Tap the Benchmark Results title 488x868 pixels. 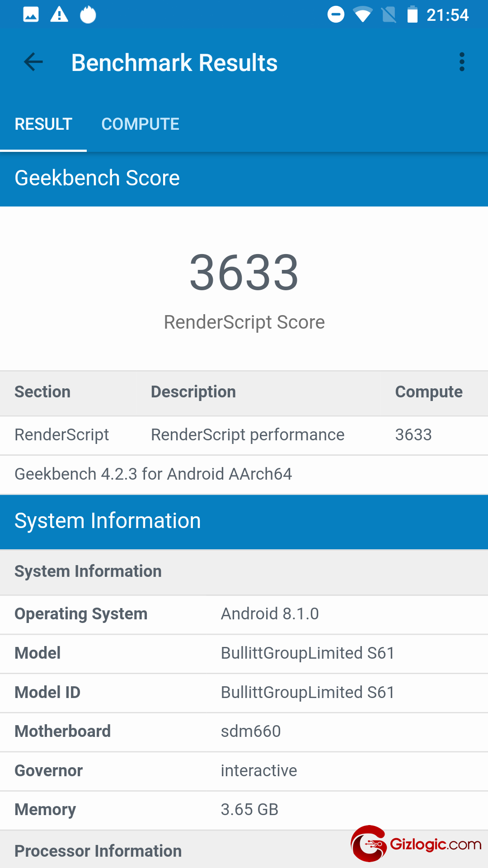pyautogui.click(x=174, y=62)
